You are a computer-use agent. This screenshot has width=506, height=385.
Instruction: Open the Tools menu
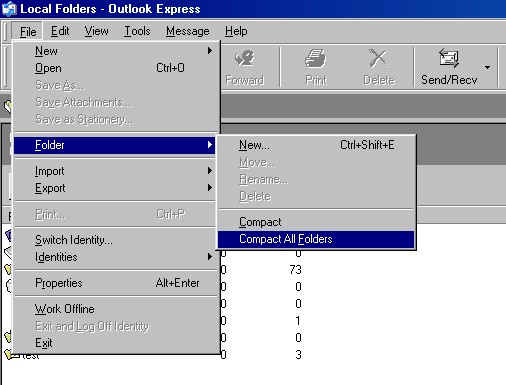click(137, 31)
